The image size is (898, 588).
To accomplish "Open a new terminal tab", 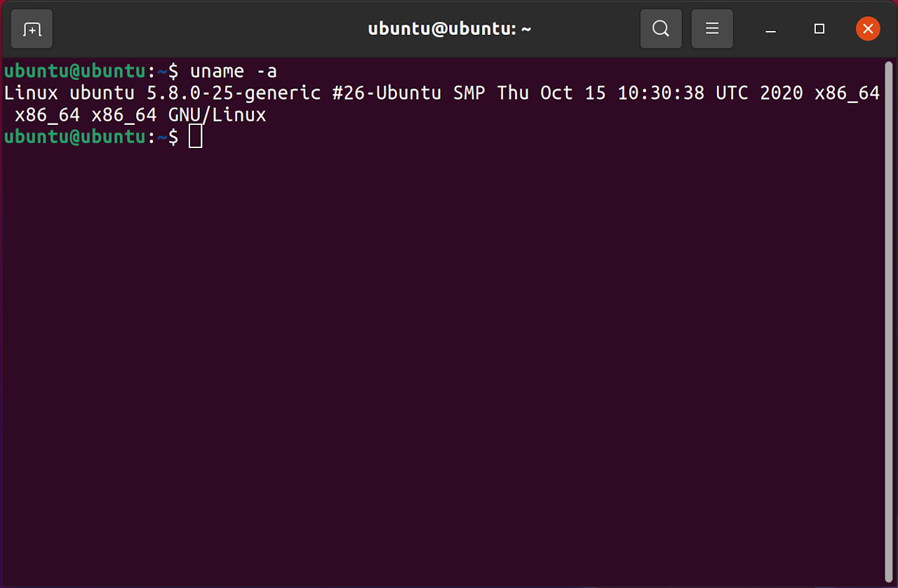I will 32,29.
